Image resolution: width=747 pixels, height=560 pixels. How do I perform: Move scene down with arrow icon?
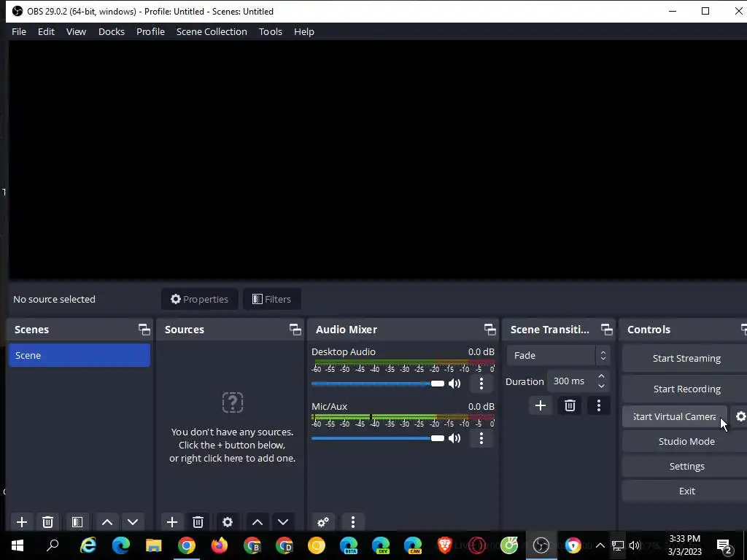point(133,522)
